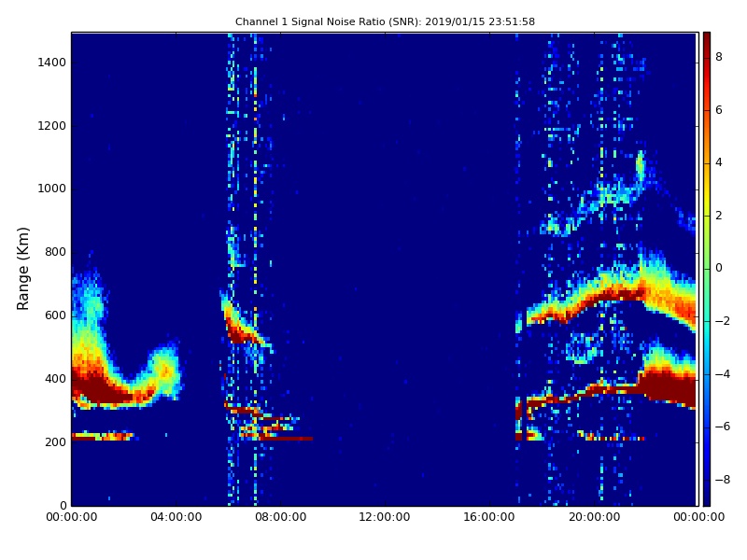The height and width of the screenshot is (560, 747).
Task: Click the colorbar tick label 4
Action: [x=719, y=162]
